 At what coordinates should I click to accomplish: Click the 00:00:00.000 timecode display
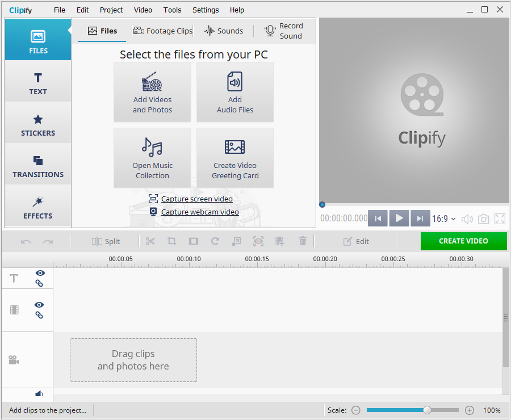pos(344,218)
